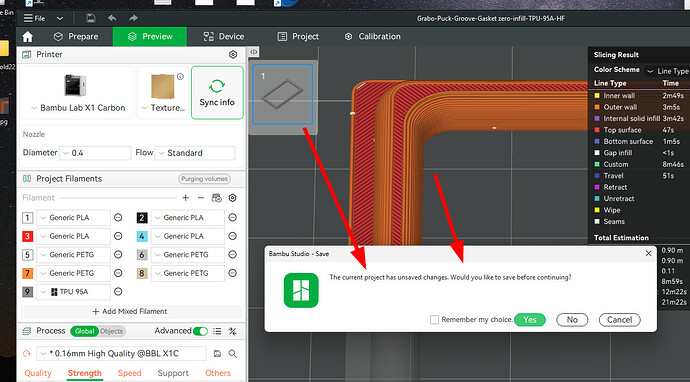Toggle Inner wall line visibility in legend
This screenshot has height=382, width=690.
(x=597, y=96)
